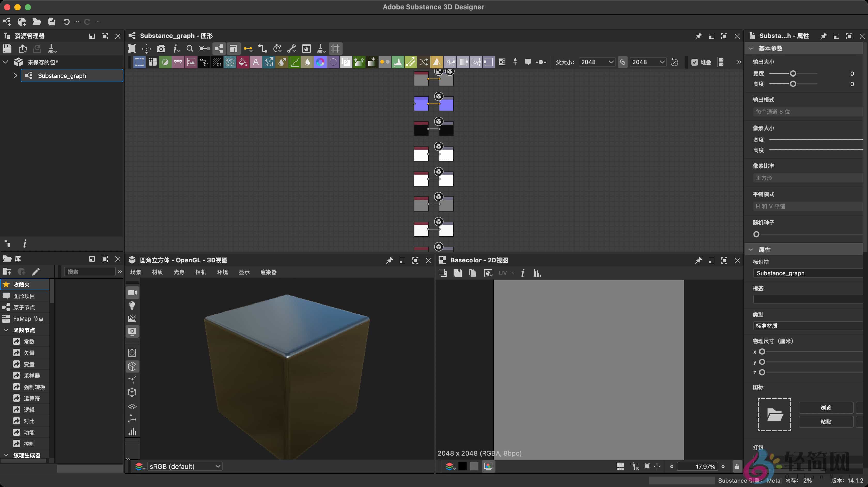Click the 粘贴 button under 图标
The image size is (868, 487).
click(x=826, y=422)
